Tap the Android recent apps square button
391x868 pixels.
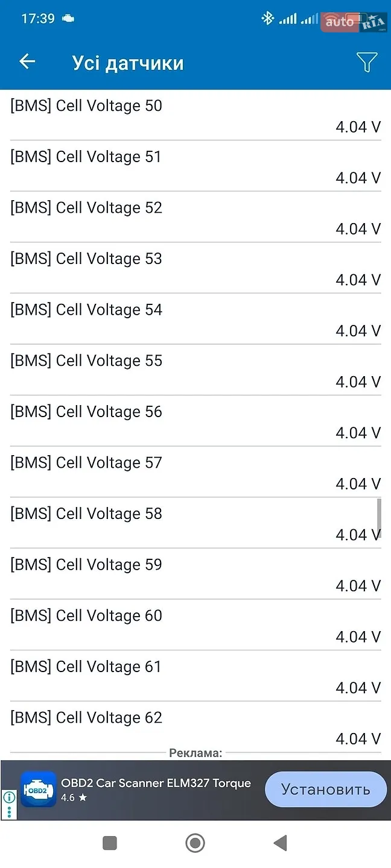tap(110, 843)
